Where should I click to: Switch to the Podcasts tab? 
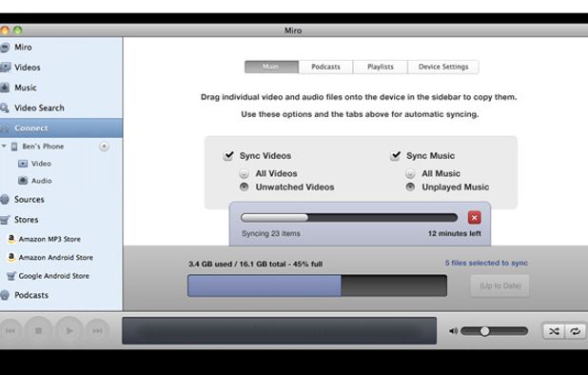pos(325,67)
